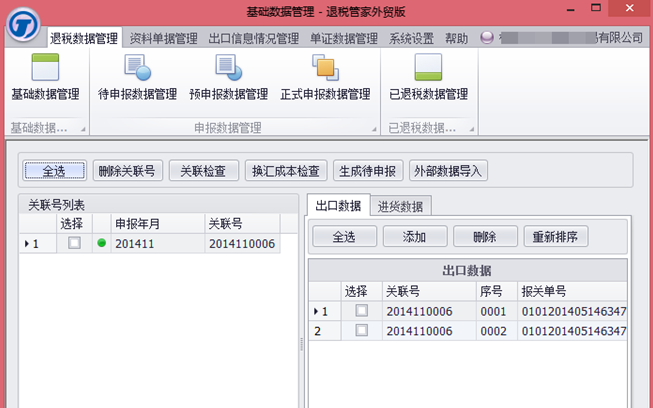Click splitter grip between the two panels
This screenshot has height=408, width=653.
tap(302, 344)
